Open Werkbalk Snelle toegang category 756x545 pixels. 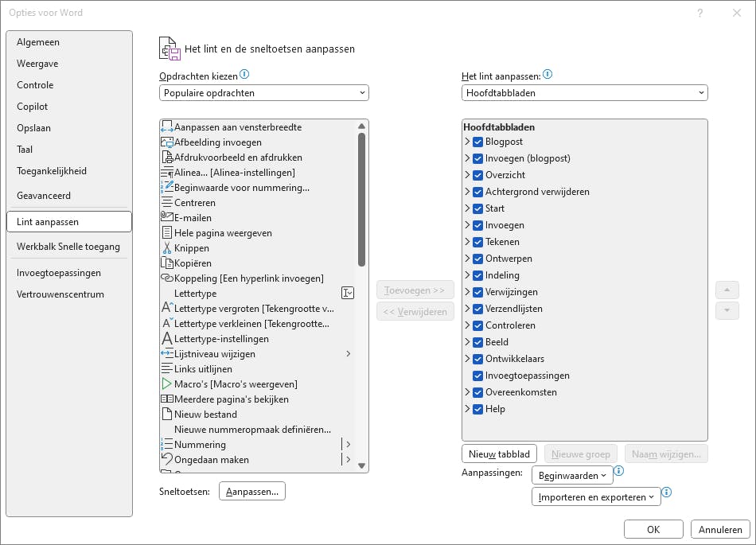[68, 247]
